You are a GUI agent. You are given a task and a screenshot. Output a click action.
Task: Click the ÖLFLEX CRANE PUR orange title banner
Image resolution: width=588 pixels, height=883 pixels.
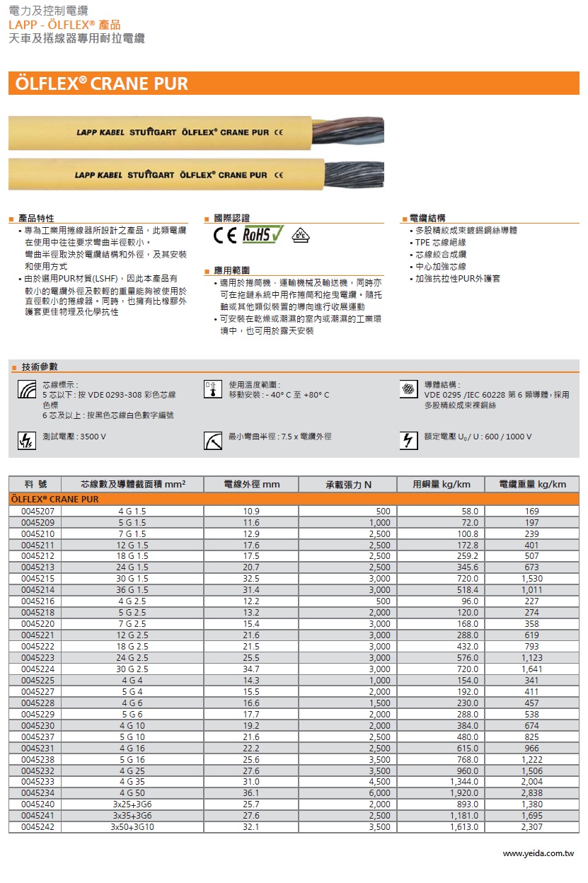(294, 83)
